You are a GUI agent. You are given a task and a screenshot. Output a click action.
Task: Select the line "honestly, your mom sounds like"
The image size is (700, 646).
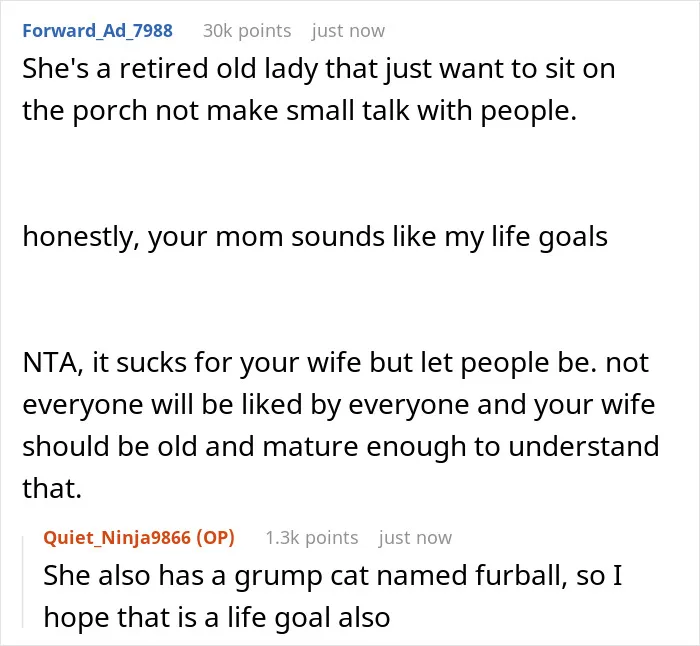coord(315,237)
